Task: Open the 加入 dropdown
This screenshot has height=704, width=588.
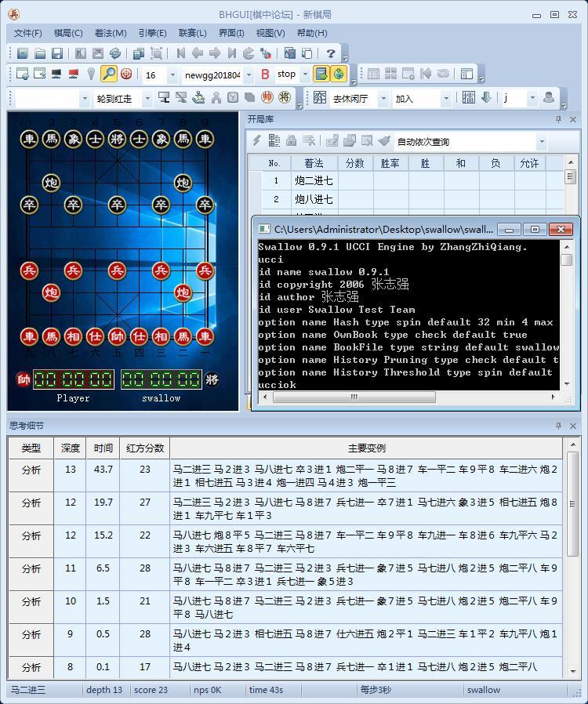Action: [446, 98]
